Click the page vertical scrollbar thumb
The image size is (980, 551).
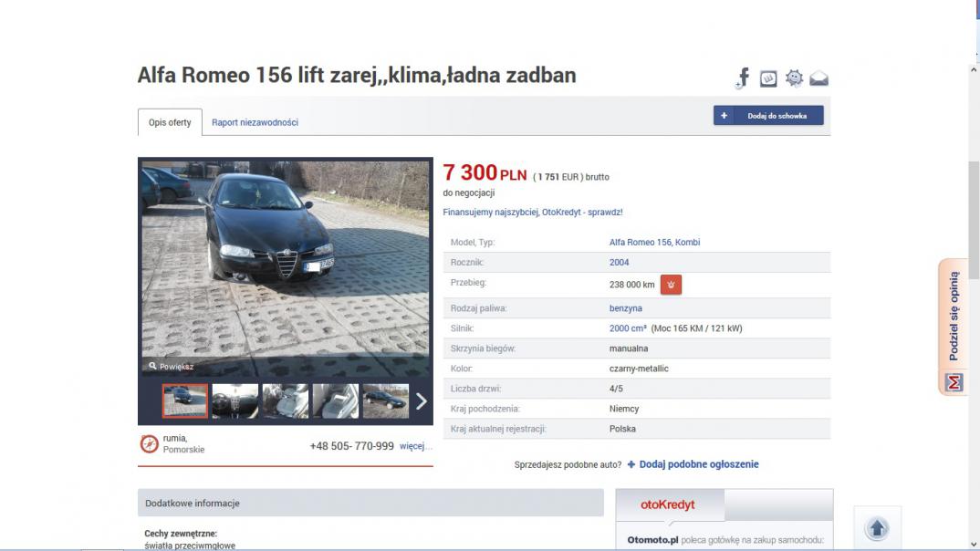click(974, 220)
